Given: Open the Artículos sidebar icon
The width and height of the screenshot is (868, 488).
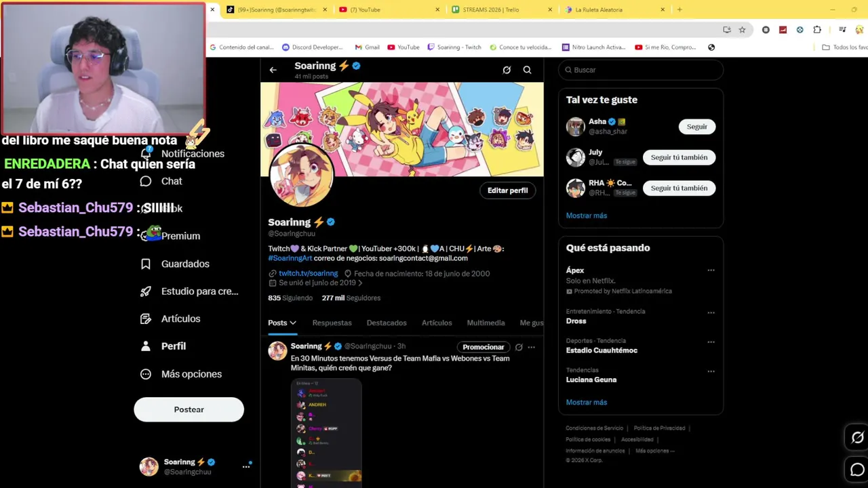Looking at the screenshot, I should tap(145, 319).
